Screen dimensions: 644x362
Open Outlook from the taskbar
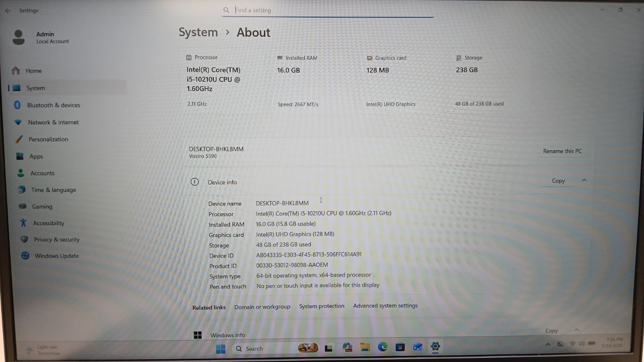click(x=417, y=346)
